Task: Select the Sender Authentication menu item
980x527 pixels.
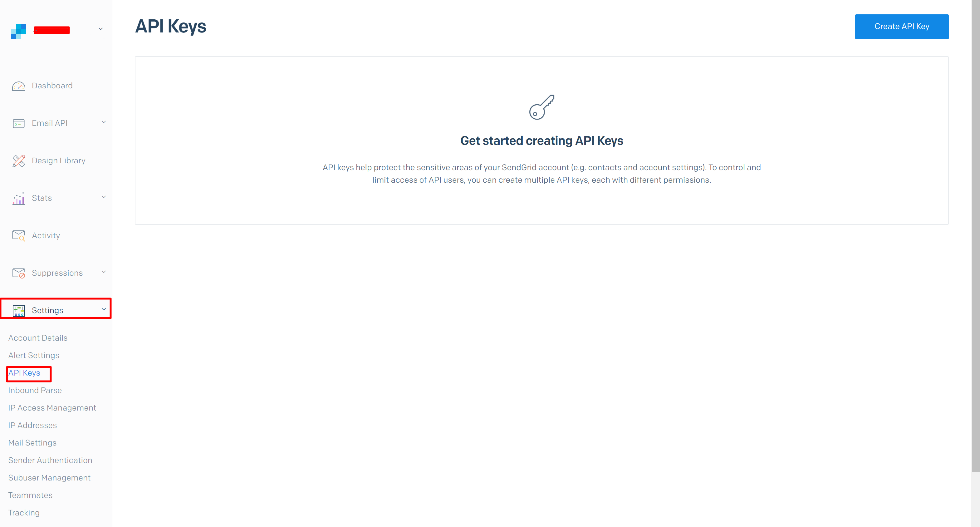Action: point(50,460)
